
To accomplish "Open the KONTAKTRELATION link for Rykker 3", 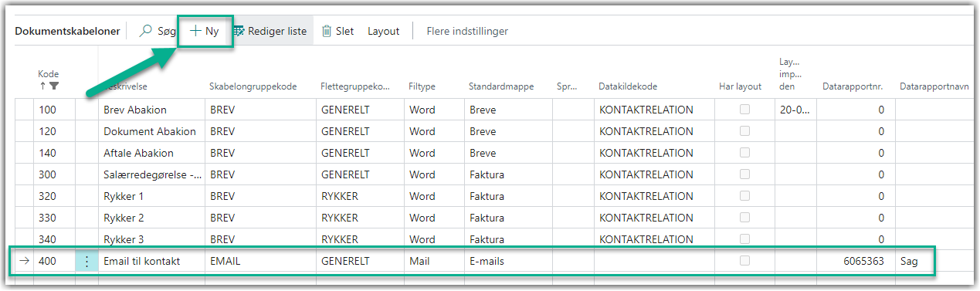I will 646,239.
